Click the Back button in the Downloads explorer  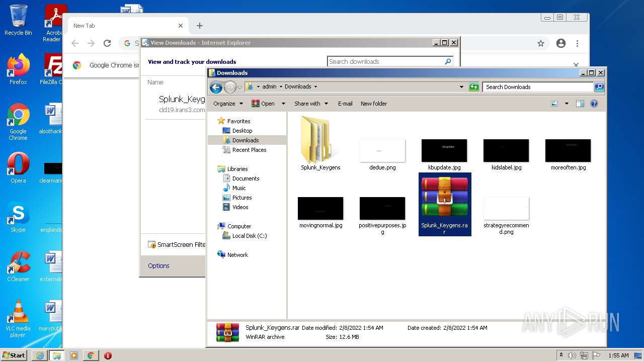coord(216,87)
